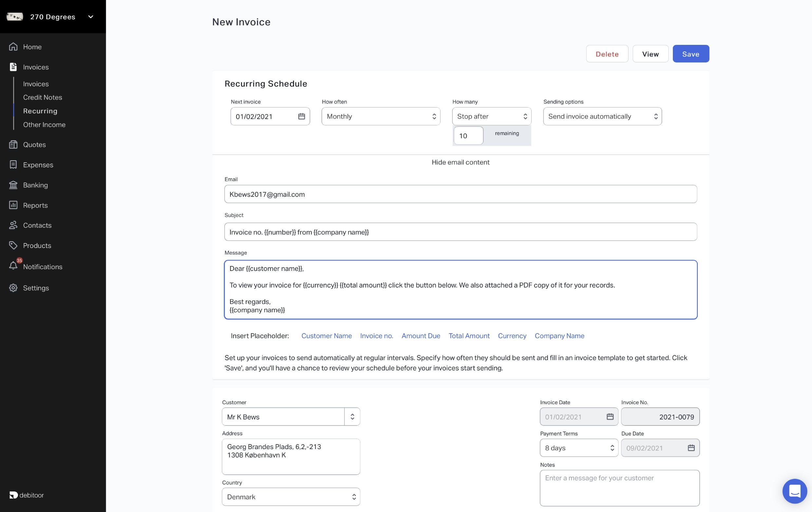
Task: Click the Invoices document icon
Action: point(13,67)
